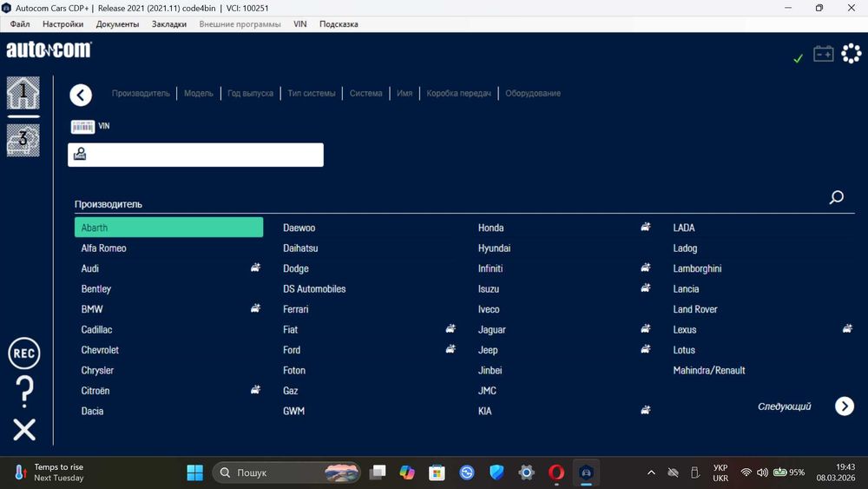Screen dimensions: 868x489
Task: Select the Тип системы breadcrumb tab
Action: pyautogui.click(x=312, y=94)
